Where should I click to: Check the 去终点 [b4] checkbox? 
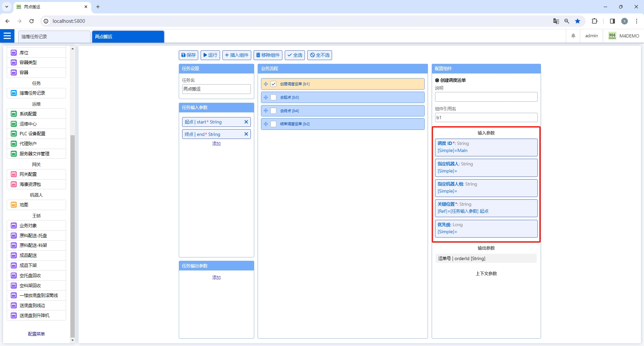pos(273,111)
